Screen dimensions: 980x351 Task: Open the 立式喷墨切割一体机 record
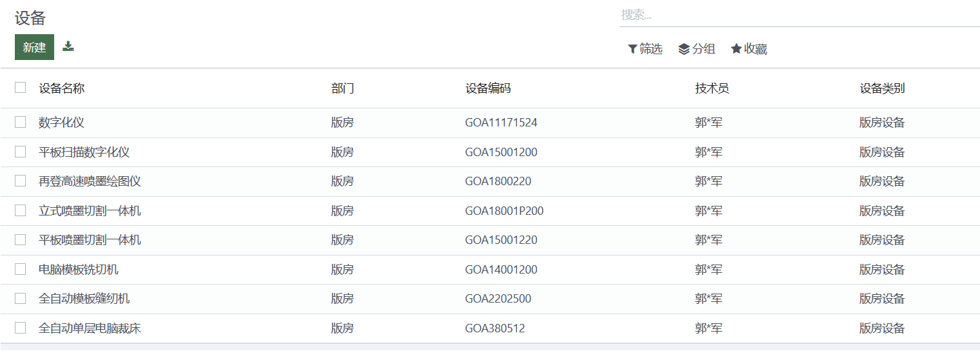click(90, 211)
